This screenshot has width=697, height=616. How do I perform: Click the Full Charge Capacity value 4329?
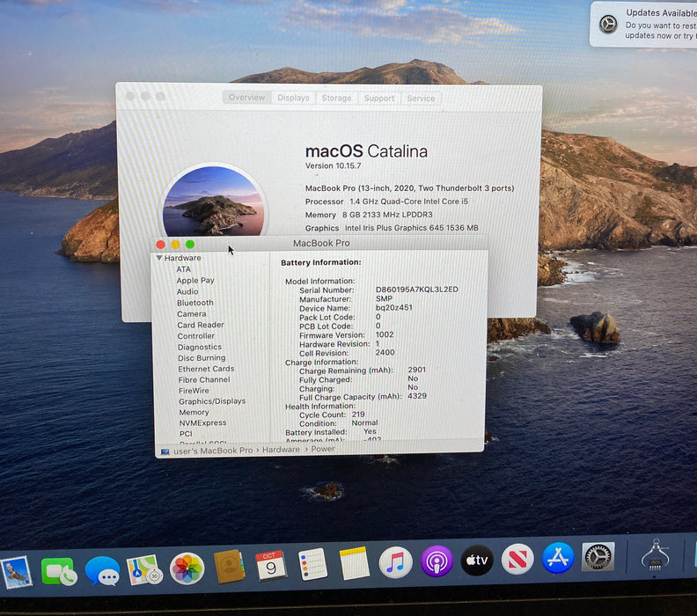(x=417, y=396)
